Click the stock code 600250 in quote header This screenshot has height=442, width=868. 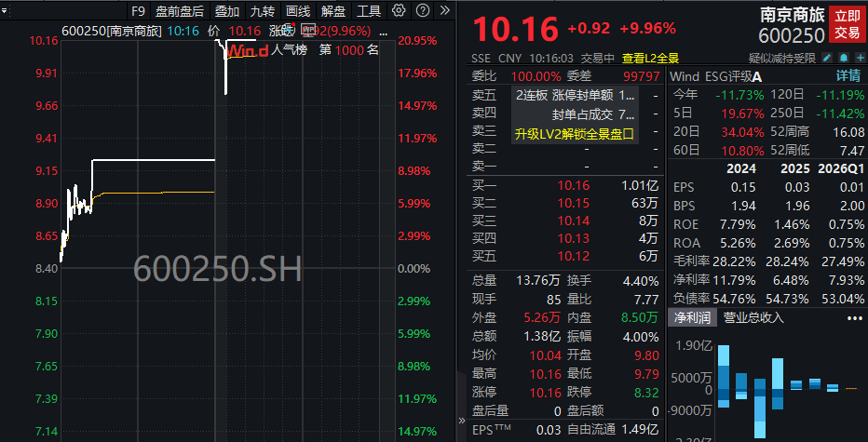pos(792,35)
